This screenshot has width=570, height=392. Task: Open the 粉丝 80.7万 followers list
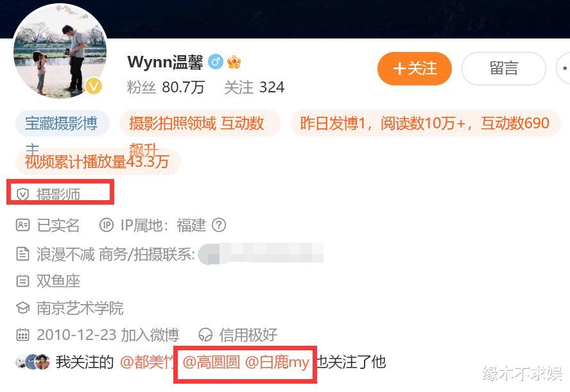click(166, 87)
